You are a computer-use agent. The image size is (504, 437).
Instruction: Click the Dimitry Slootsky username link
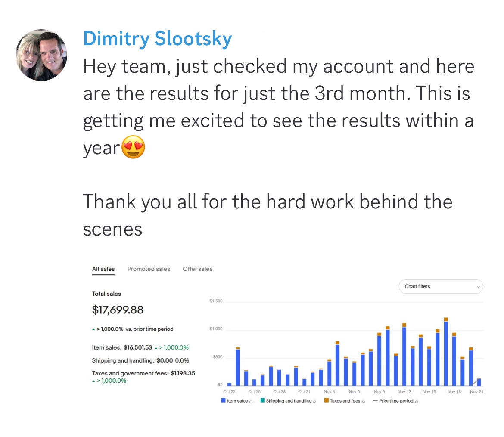pyautogui.click(x=157, y=39)
